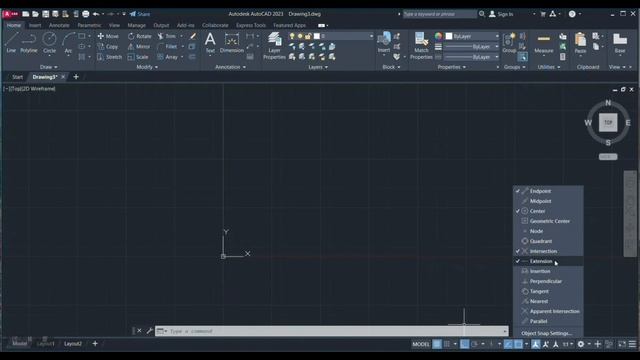
Task: Click the command line input field
Action: click(x=332, y=331)
